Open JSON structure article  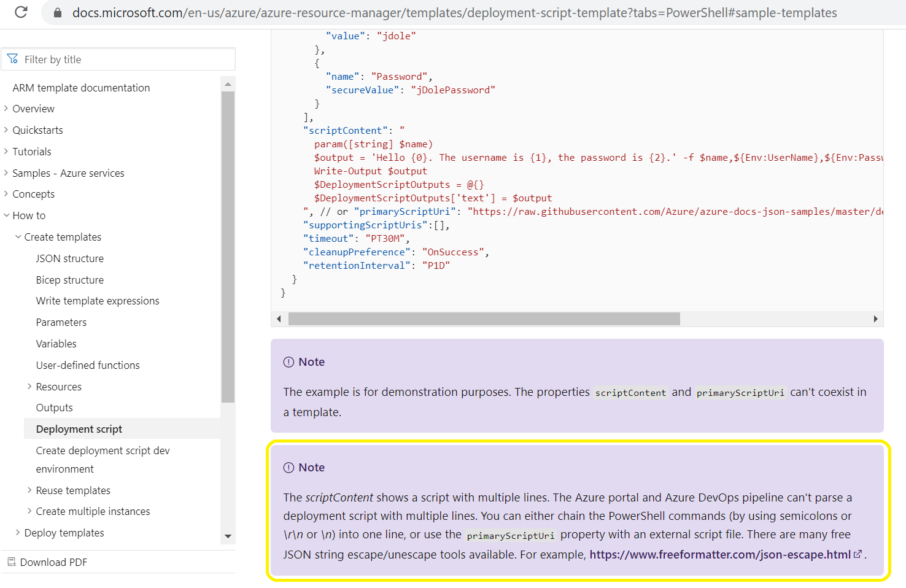tap(70, 258)
